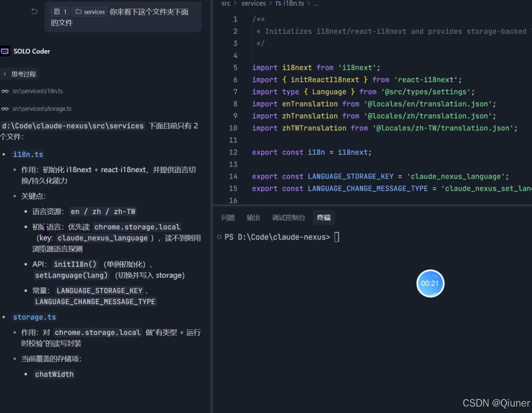Click the SOLO Coder agent icon
Screen dimensions: 532x413
5,51
